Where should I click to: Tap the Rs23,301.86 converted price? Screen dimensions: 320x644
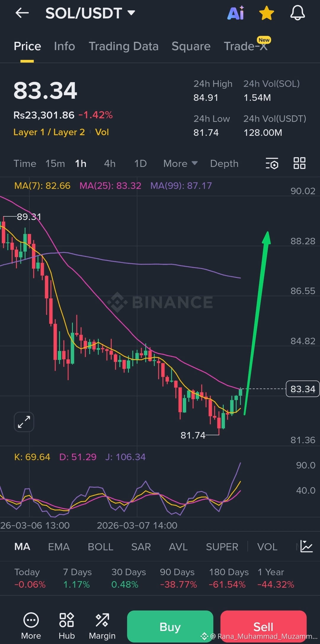pyautogui.click(x=44, y=115)
